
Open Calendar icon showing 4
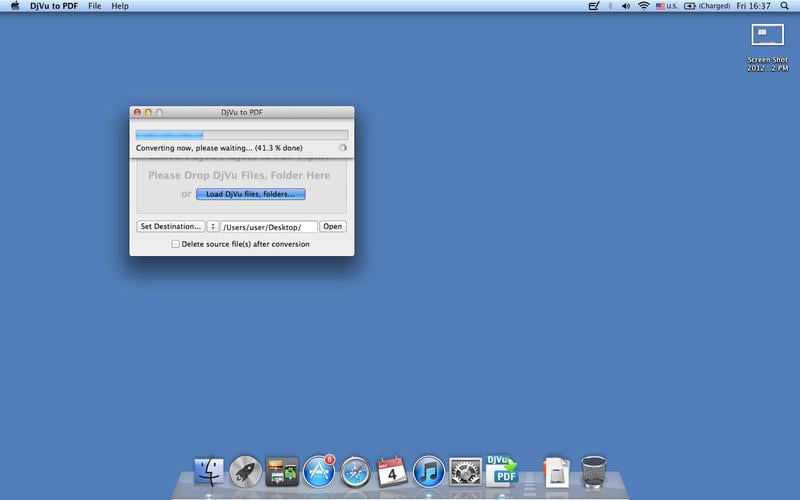[392, 471]
